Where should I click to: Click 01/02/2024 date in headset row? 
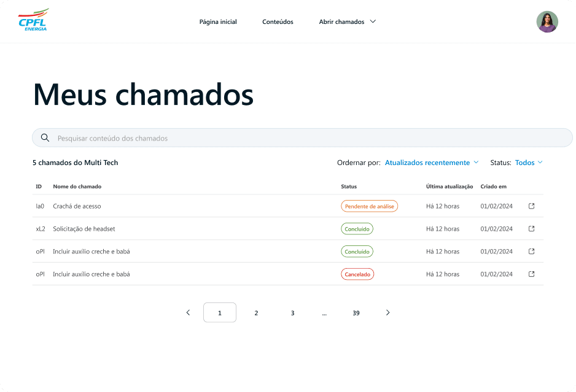[x=496, y=229]
